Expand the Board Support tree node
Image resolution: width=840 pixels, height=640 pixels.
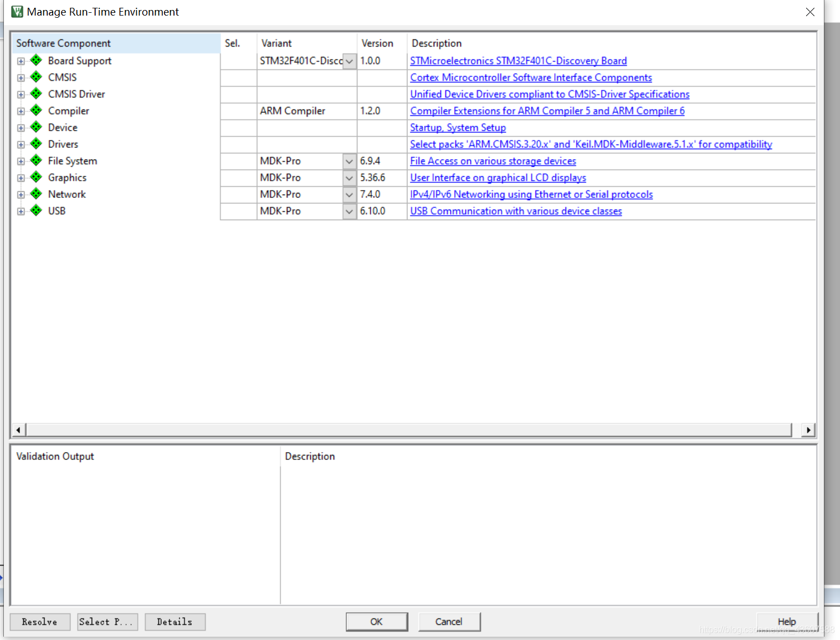pos(21,61)
